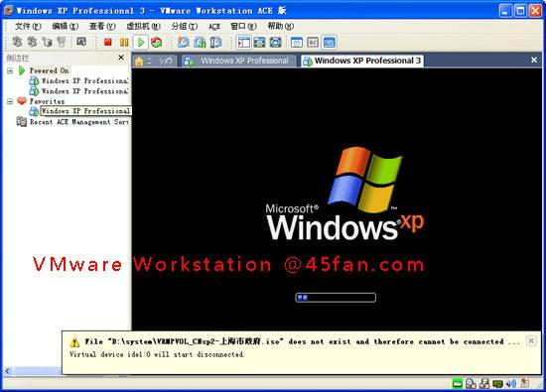This screenshot has height=392, width=546.
Task: Click the disconnected CD-ROM status icon
Action: click(x=471, y=384)
